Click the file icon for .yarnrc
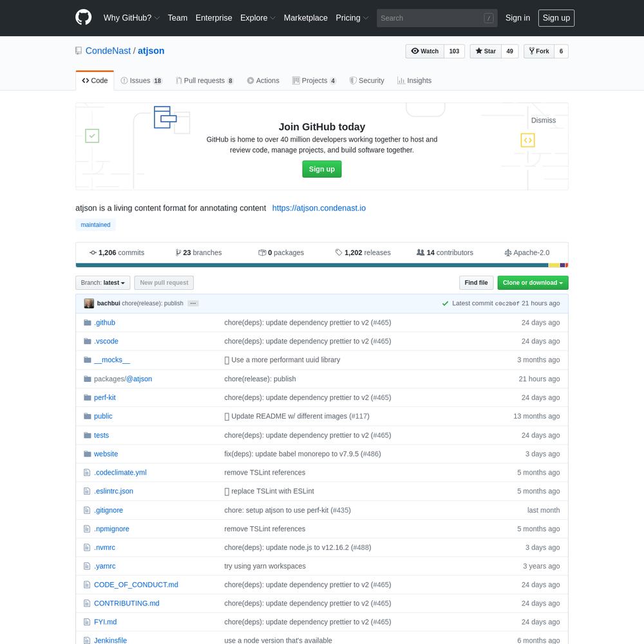 [x=87, y=566]
